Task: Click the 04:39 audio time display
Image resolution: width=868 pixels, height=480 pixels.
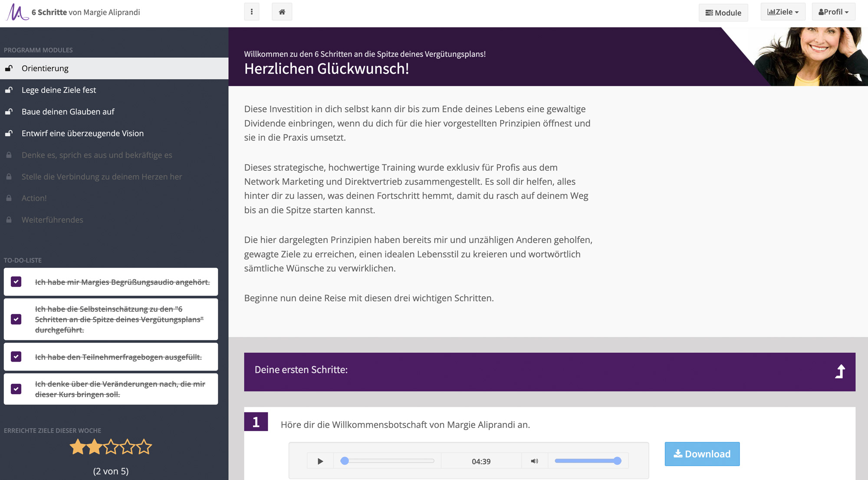Action: coord(481,461)
